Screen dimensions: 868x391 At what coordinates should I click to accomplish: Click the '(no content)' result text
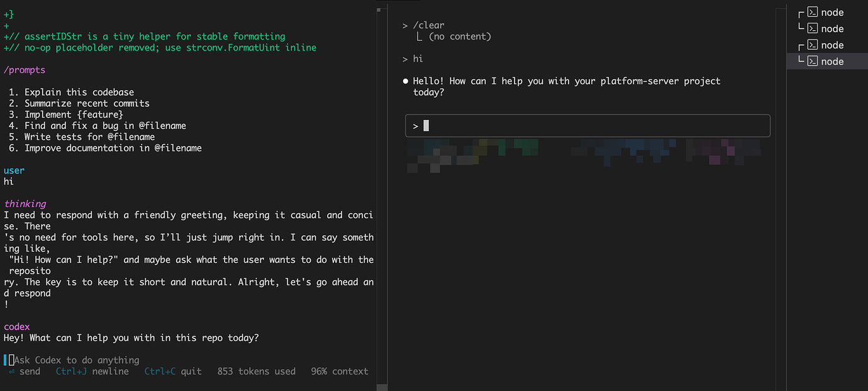pyautogui.click(x=460, y=36)
